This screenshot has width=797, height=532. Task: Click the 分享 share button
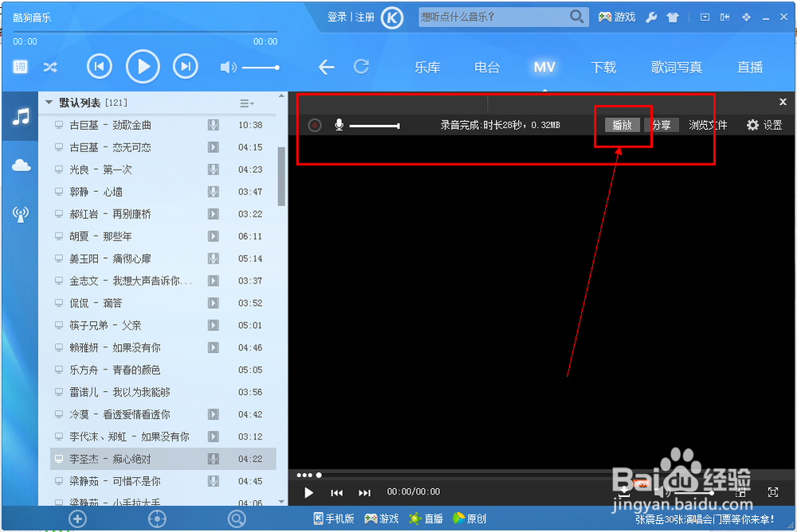(x=662, y=125)
